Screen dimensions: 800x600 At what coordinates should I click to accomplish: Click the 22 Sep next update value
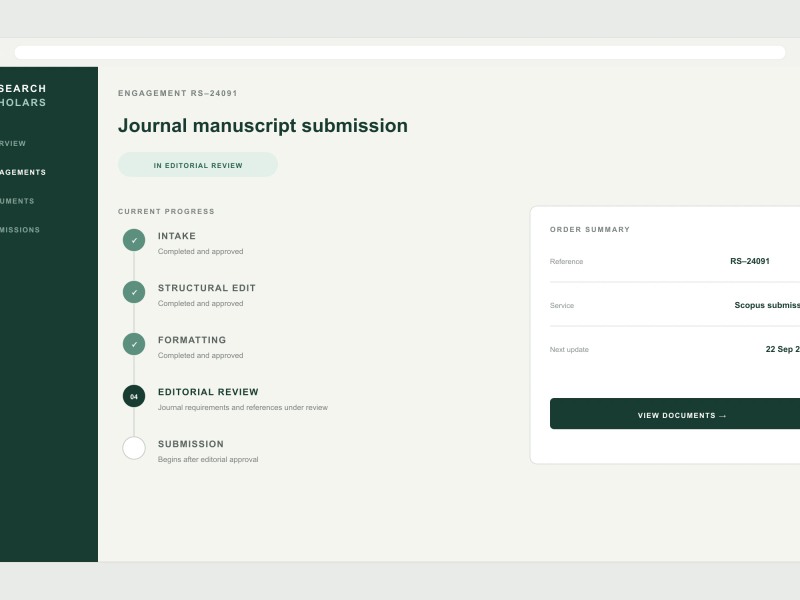pyautogui.click(x=782, y=349)
